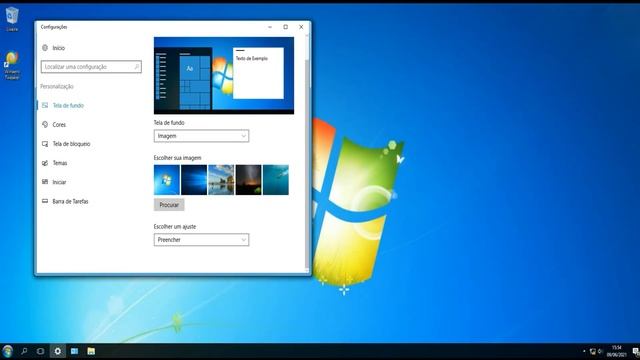
Task: Choose the night sky tent wallpaper thumbnail
Action: pos(248,180)
